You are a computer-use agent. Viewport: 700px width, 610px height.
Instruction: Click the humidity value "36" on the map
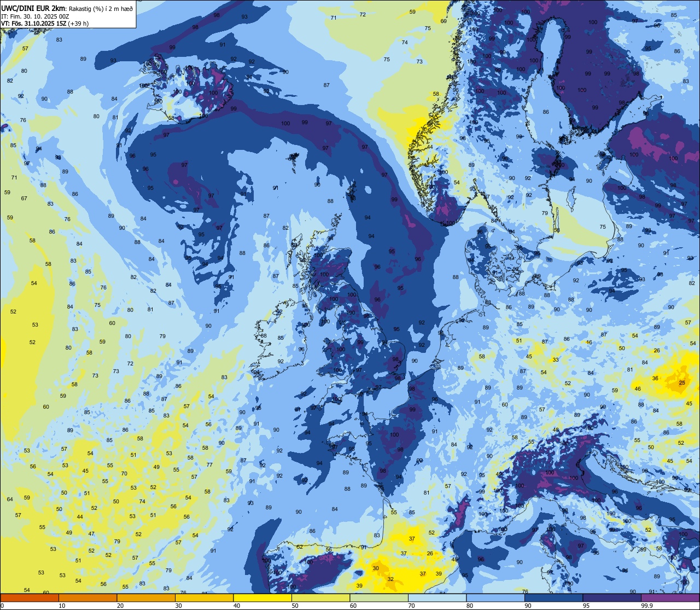(x=655, y=378)
